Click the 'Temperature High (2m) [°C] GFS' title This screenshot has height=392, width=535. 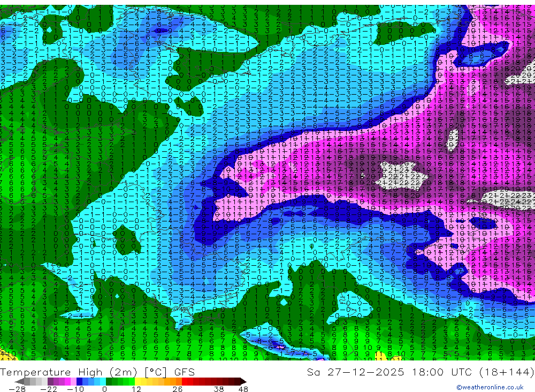coord(97,372)
